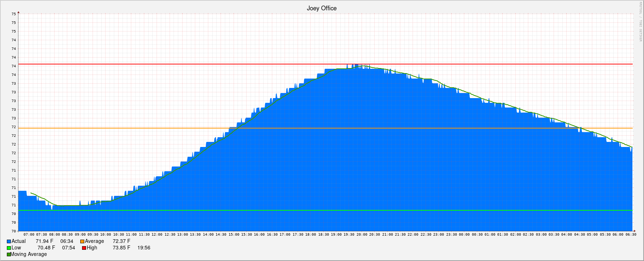Click the 07:54 Low timestamp in legend
This screenshot has width=644, height=261.
click(69, 248)
